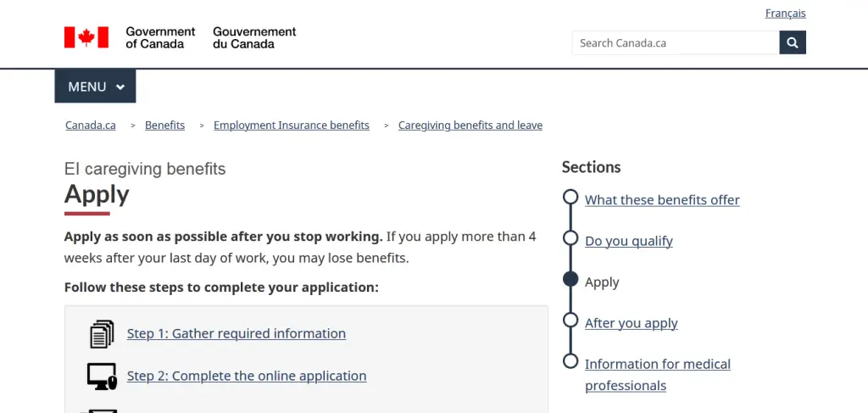The width and height of the screenshot is (868, 413).
Task: Open Step 2: Complete the online application
Action: pos(247,377)
